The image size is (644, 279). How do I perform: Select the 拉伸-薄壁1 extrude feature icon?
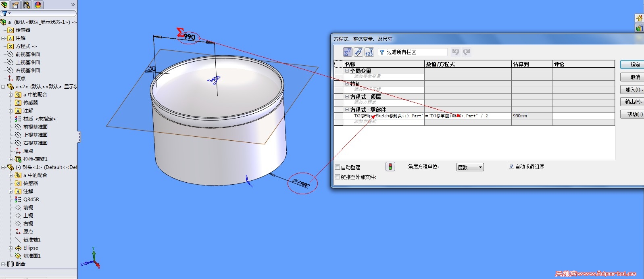18,159
